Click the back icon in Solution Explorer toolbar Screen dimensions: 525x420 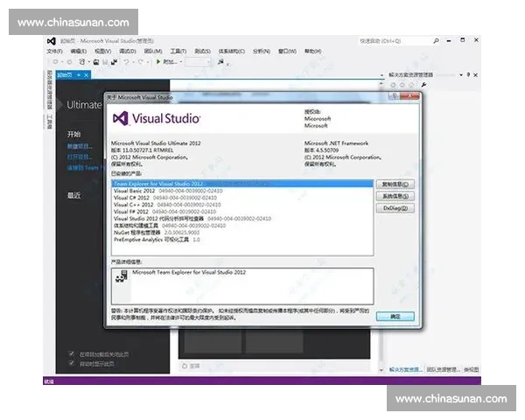click(x=393, y=85)
